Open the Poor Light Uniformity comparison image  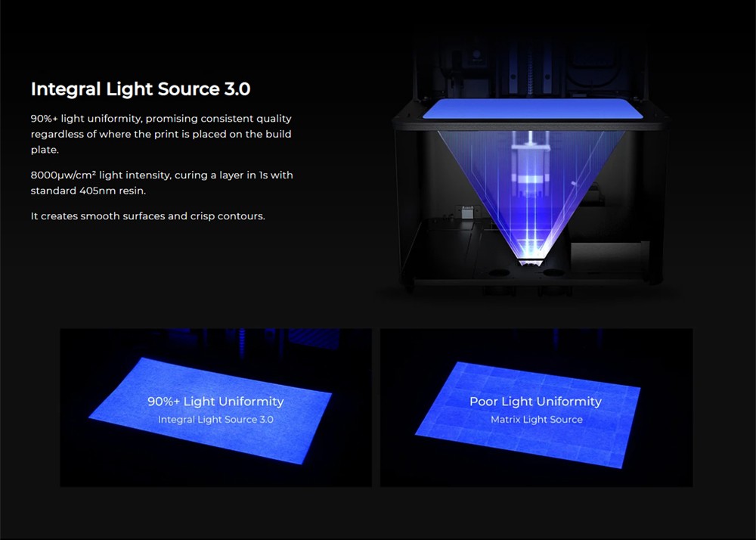536,408
